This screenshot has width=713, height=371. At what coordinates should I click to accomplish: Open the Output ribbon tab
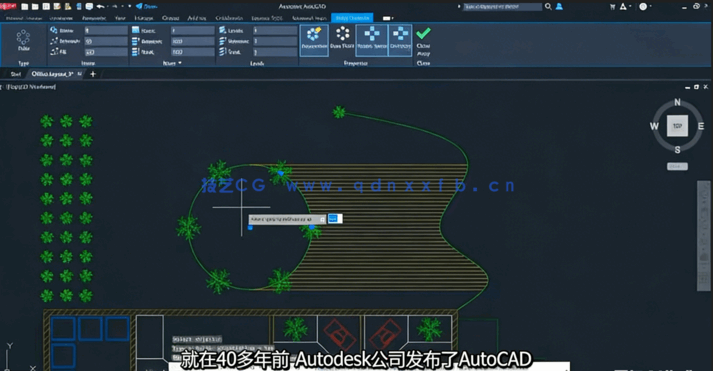pyautogui.click(x=171, y=18)
